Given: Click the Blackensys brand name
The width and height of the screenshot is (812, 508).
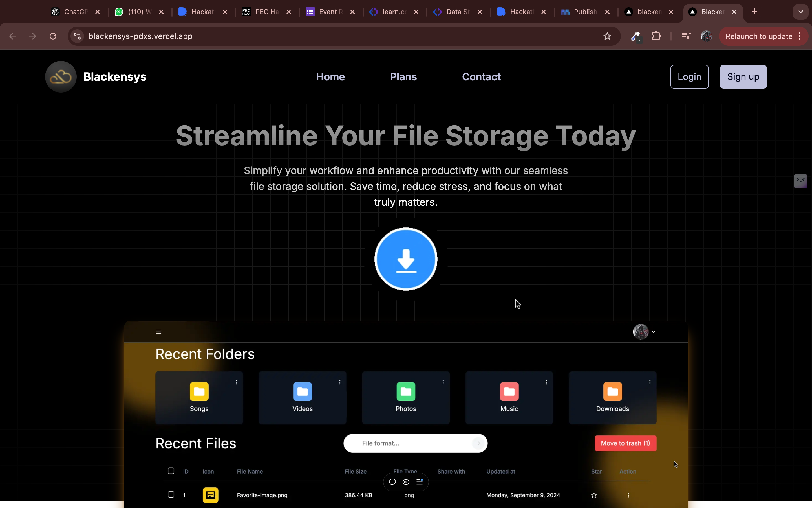Looking at the screenshot, I should pyautogui.click(x=115, y=77).
